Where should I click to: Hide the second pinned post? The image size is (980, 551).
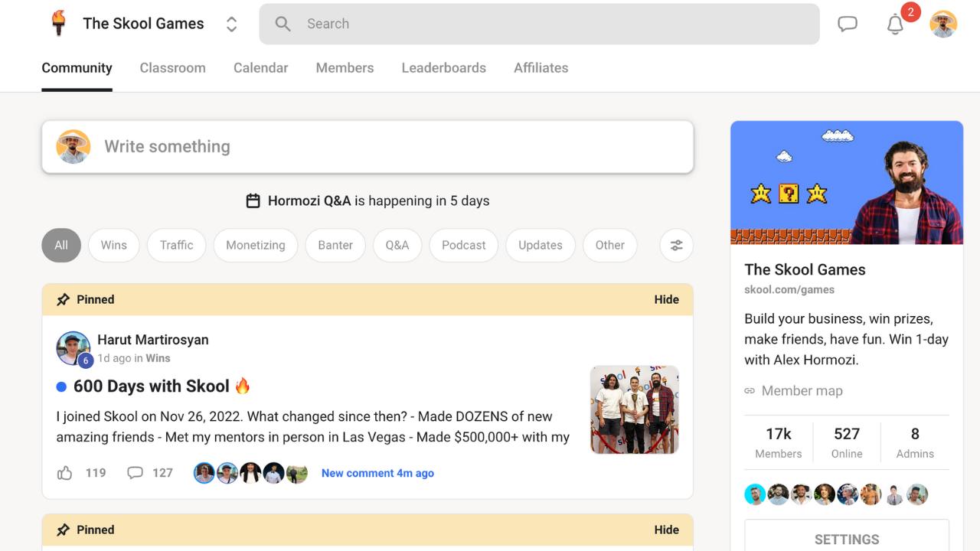coord(666,530)
